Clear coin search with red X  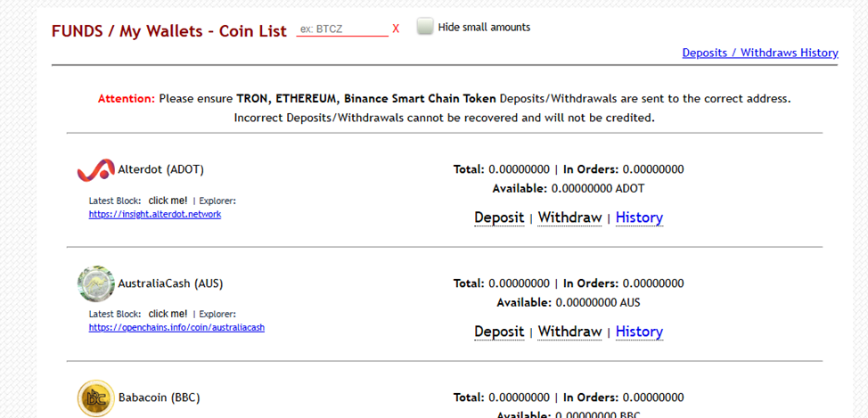coord(396,29)
